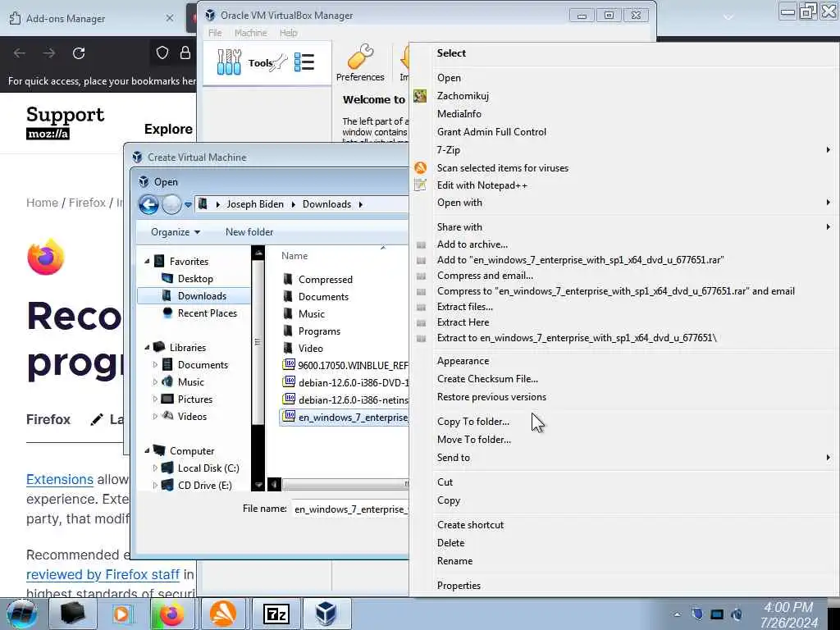
Task: Click the Tools pin icon in VirtualBox
Action: pyautogui.click(x=279, y=63)
